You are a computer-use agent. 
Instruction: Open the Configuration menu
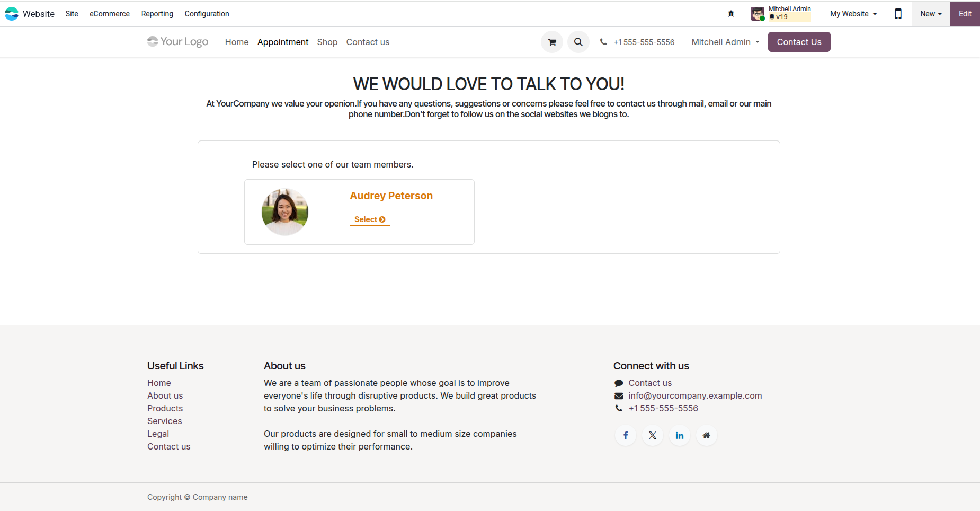click(x=207, y=14)
